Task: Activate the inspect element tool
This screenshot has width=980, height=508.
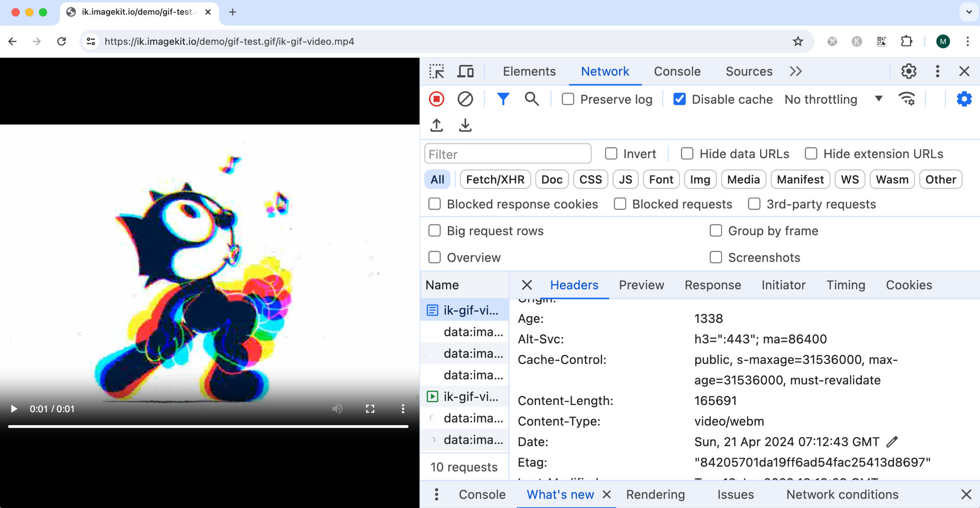Action: (437, 71)
